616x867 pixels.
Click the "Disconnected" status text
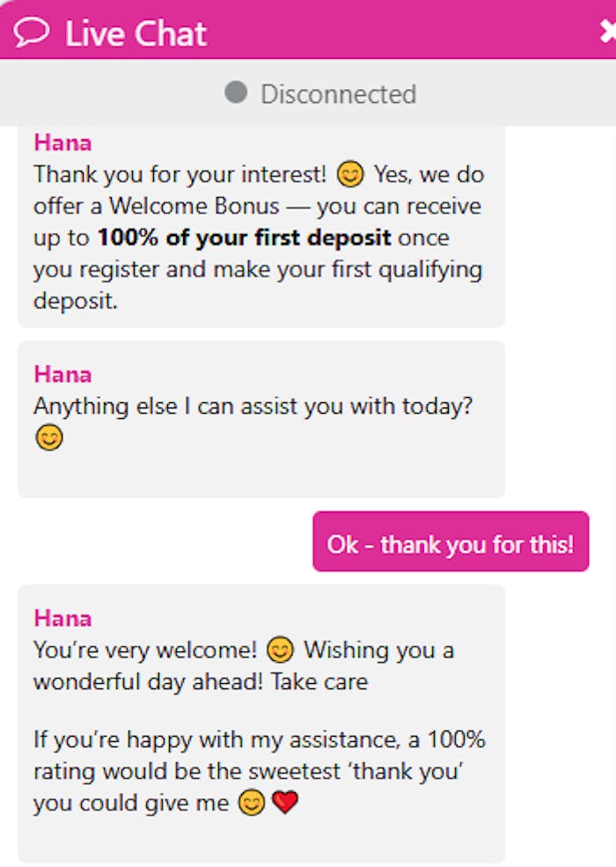point(338,93)
